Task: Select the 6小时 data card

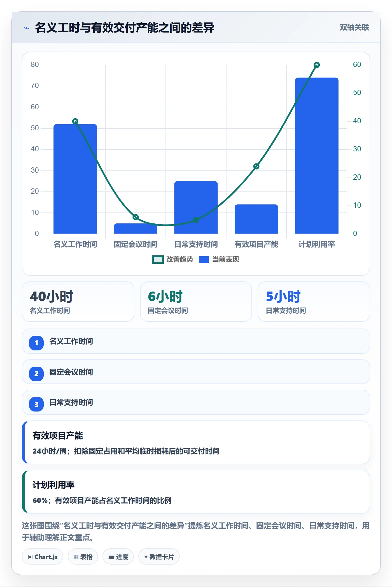Action: click(x=196, y=302)
